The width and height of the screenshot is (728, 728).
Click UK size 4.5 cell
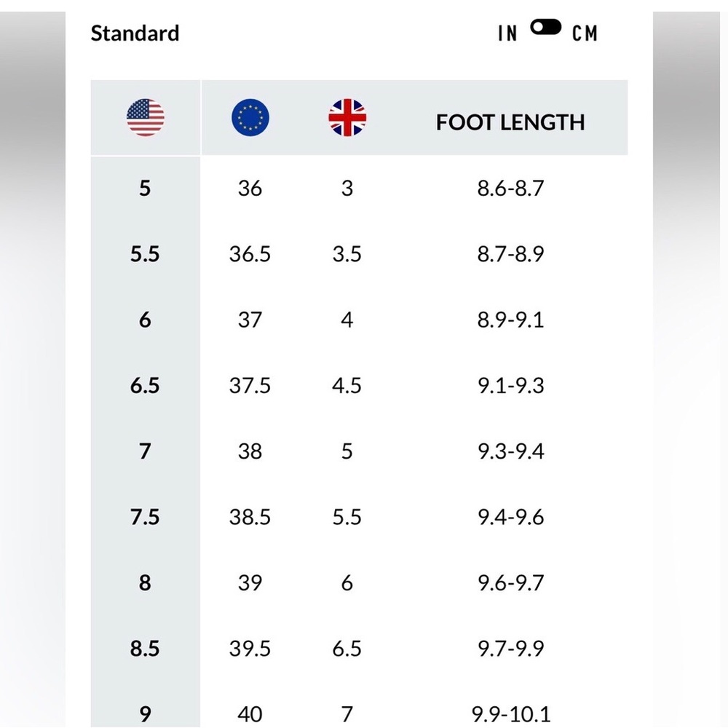(347, 385)
